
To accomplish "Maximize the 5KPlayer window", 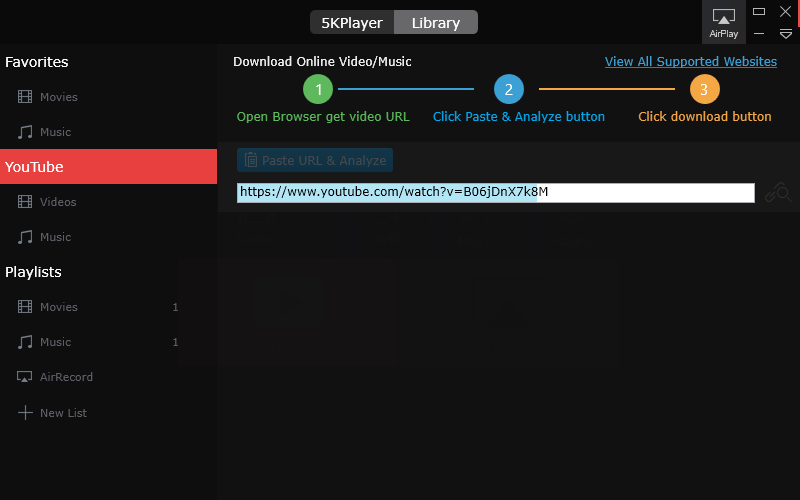I will click(x=759, y=11).
